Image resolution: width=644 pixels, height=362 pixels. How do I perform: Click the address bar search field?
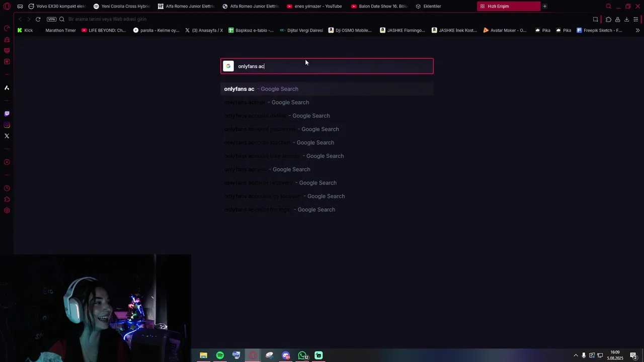322,19
